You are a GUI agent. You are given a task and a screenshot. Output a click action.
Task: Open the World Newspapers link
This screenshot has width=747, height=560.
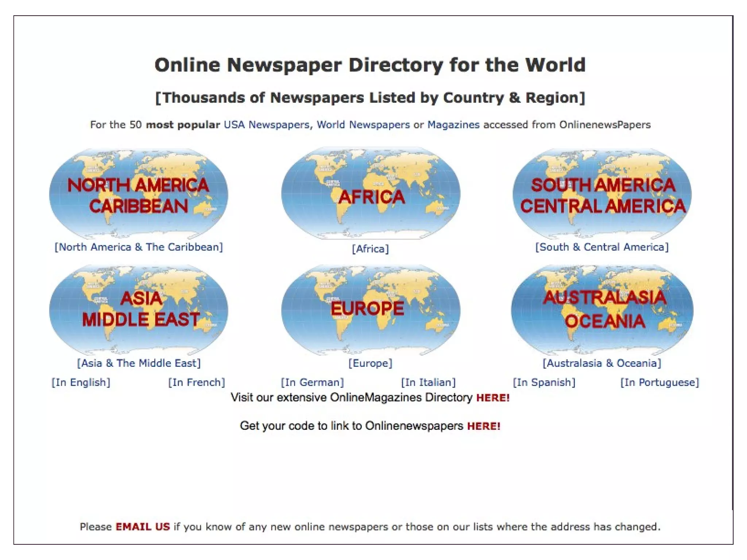click(x=363, y=125)
